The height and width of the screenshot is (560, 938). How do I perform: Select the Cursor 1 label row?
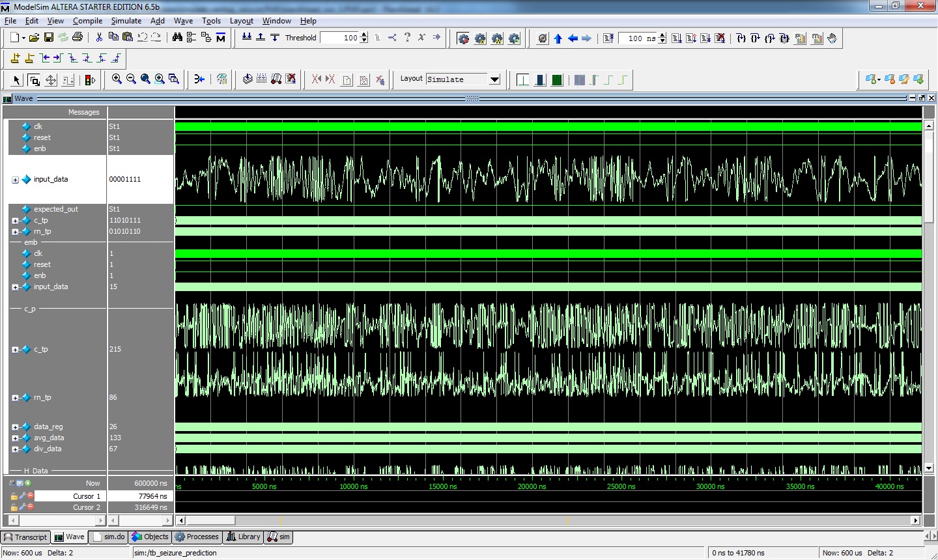tap(86, 496)
